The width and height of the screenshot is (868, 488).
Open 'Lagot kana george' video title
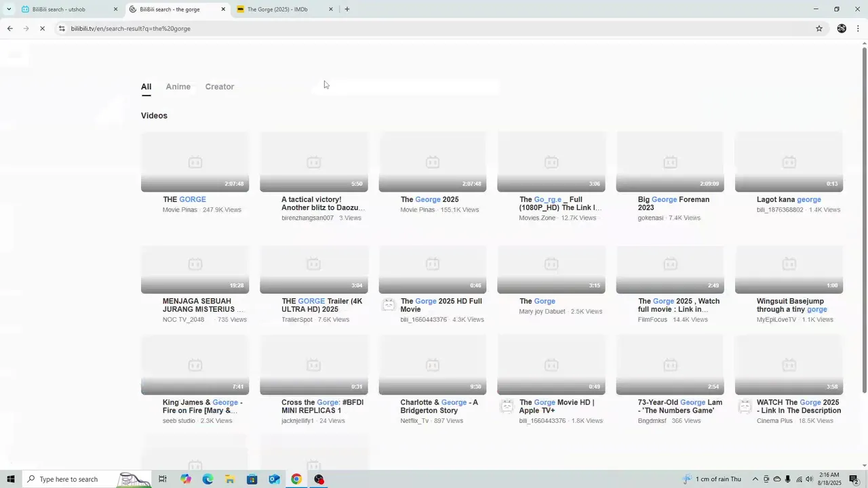[789, 199]
